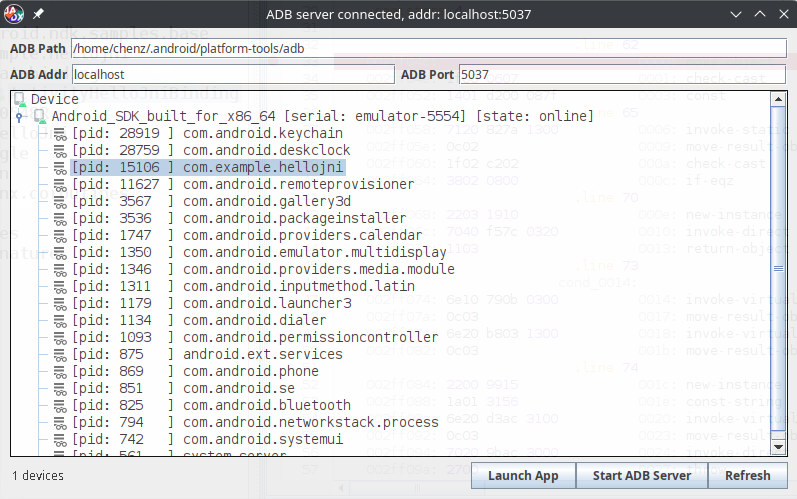Select process com.android.networkstack.process pid 794

pyautogui.click(x=255, y=423)
